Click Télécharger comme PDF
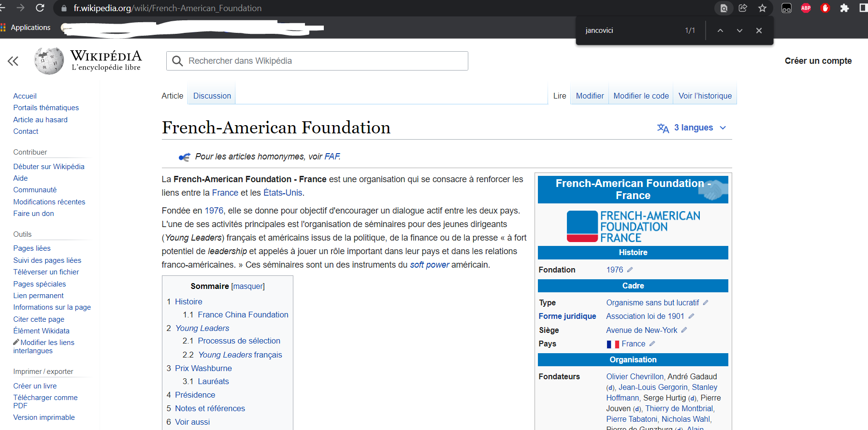The width and height of the screenshot is (868, 430). click(45, 401)
